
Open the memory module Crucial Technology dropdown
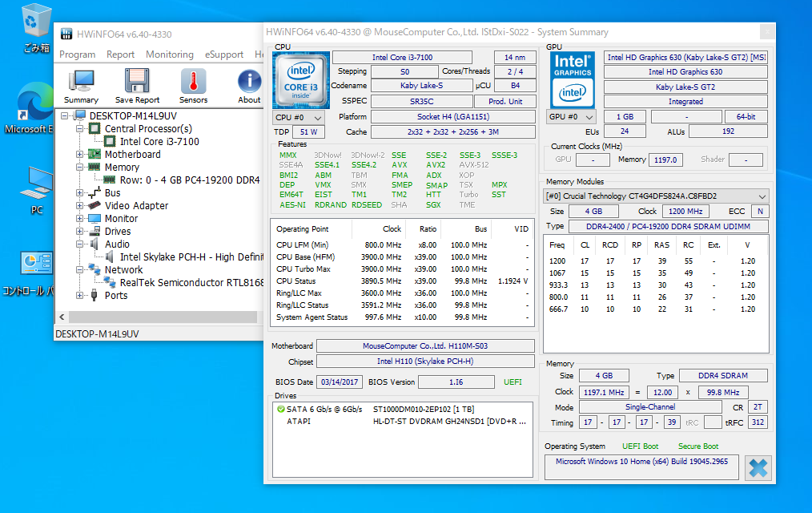[656, 196]
